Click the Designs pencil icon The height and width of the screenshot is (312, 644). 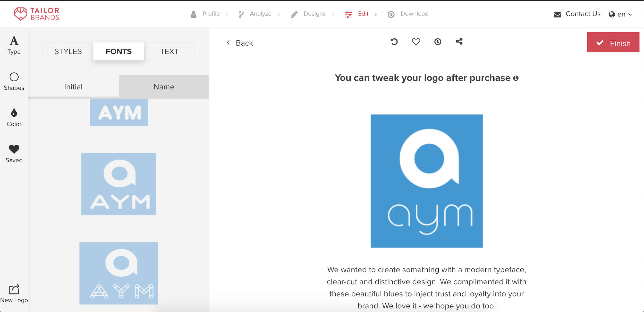(294, 14)
